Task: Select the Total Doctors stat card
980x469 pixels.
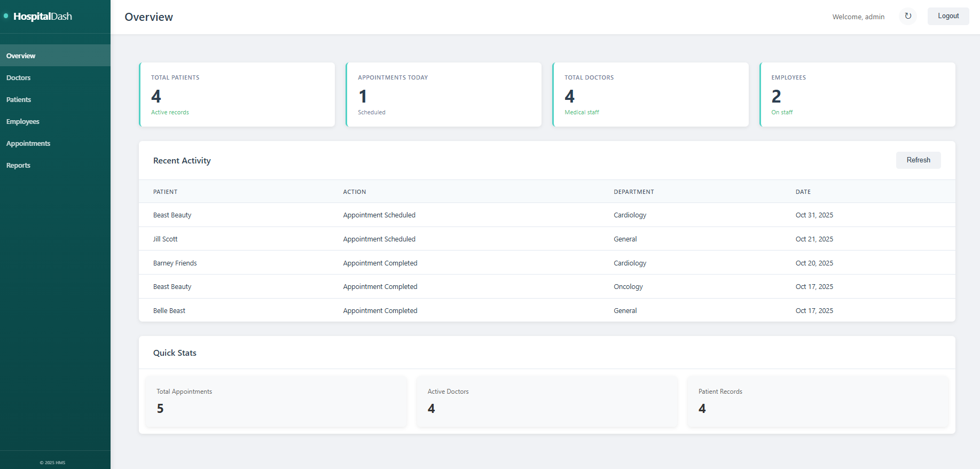Action: 650,95
